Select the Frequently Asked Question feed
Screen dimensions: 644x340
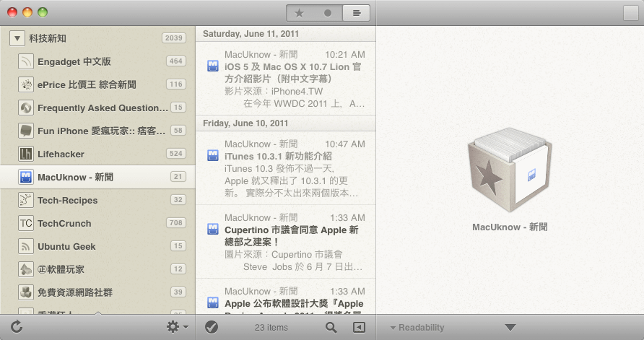click(97, 108)
